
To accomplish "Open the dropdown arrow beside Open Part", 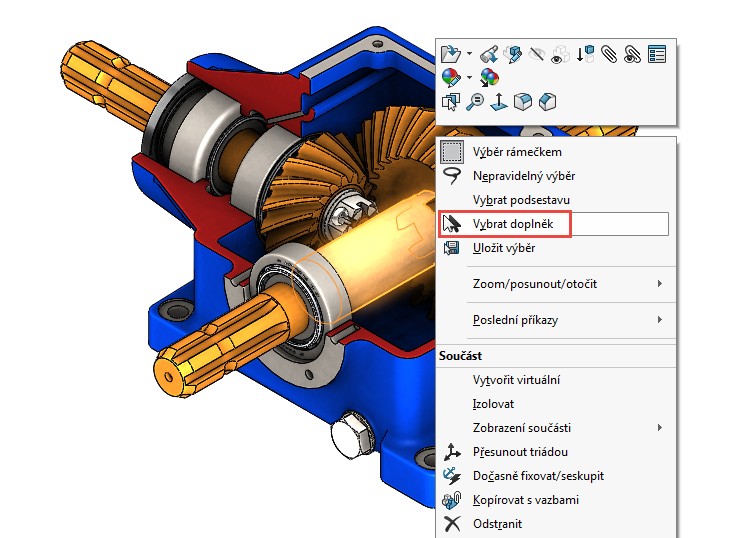I will click(469, 54).
